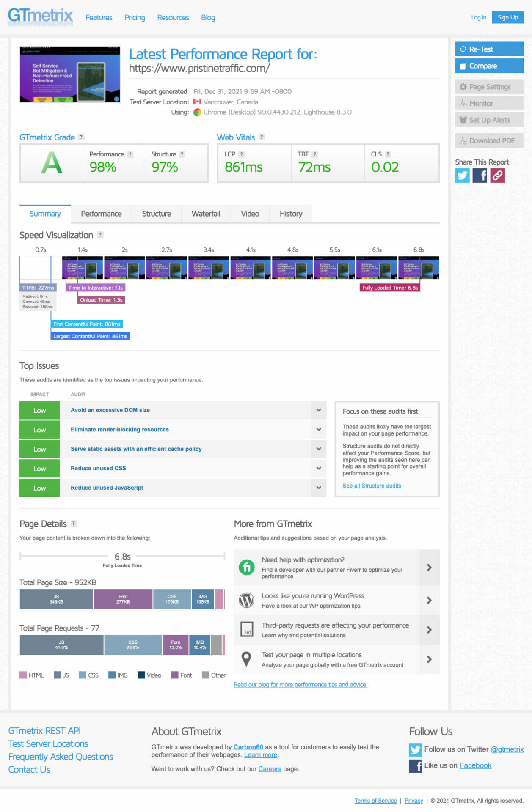Screen dimensions: 532x812
Task: Switch to the History tab
Action: pyautogui.click(x=291, y=214)
